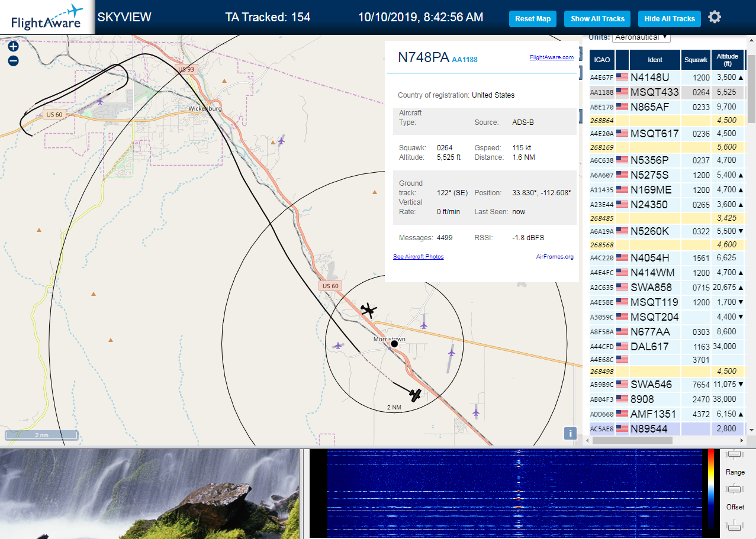Select the MSQT617 aircraft row

[667, 134]
